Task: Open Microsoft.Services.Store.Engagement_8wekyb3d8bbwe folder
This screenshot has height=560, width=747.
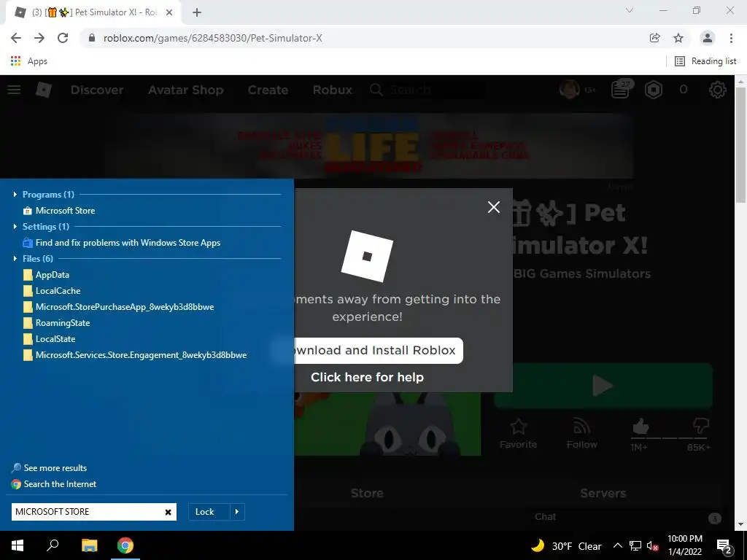Action: [135, 355]
